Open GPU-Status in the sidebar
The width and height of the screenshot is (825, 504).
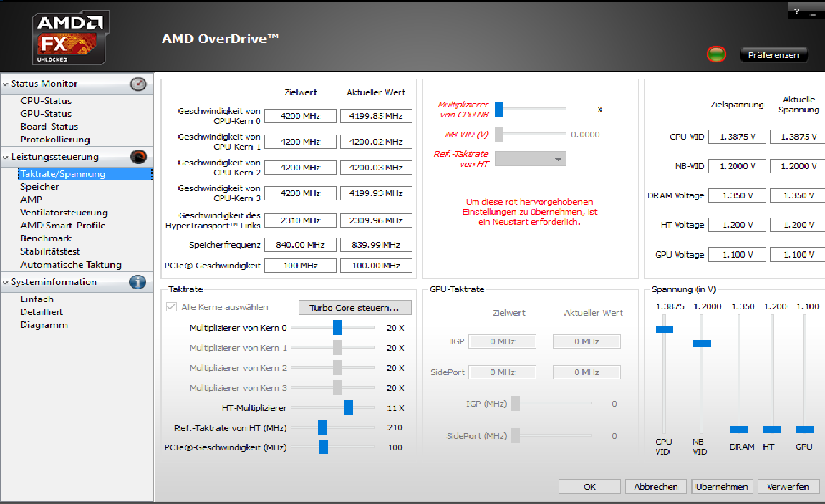tap(46, 114)
